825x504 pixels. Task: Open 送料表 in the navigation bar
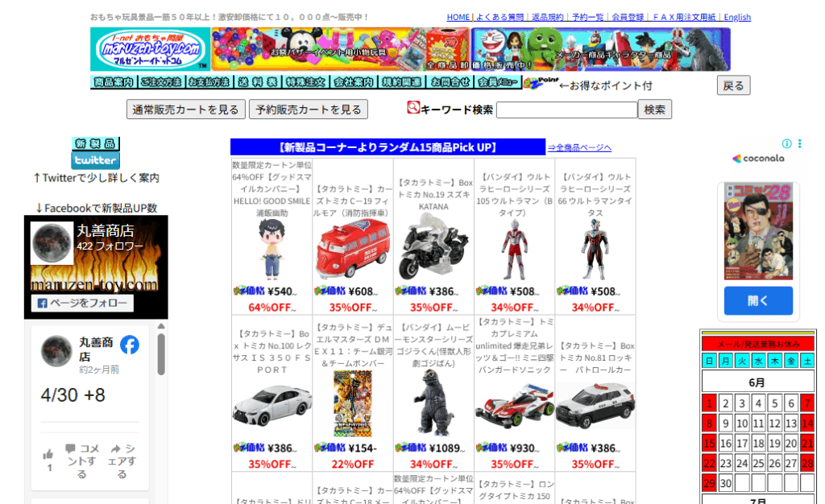(x=257, y=82)
